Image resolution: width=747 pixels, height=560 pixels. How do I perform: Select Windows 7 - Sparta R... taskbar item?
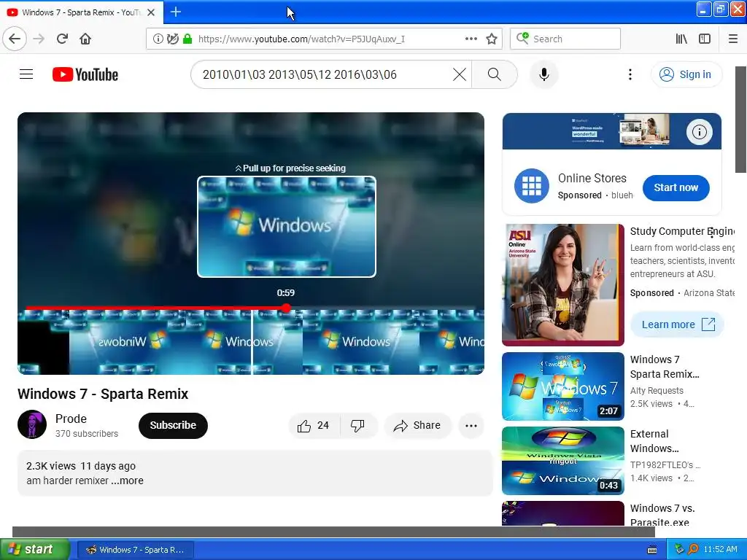[x=135, y=550]
